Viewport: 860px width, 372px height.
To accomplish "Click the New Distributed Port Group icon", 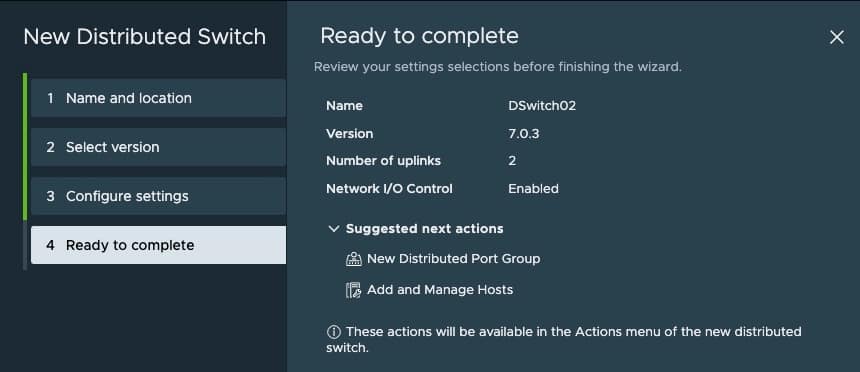I will tap(354, 259).
